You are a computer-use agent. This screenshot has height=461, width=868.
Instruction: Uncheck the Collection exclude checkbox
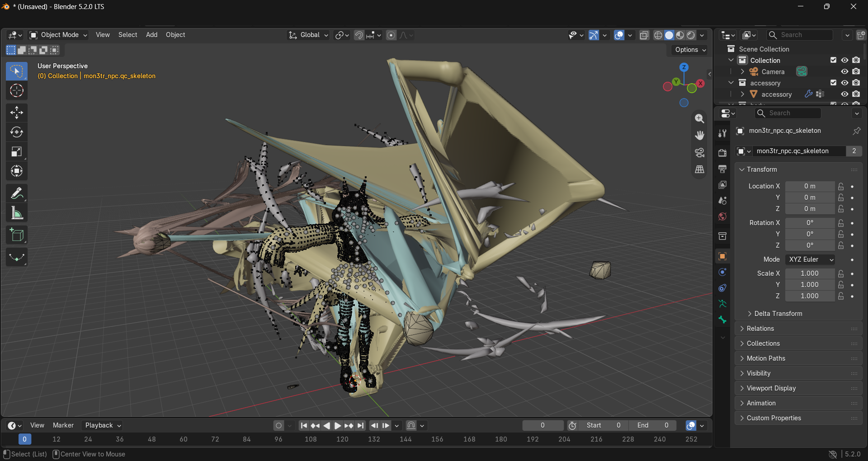pyautogui.click(x=833, y=60)
